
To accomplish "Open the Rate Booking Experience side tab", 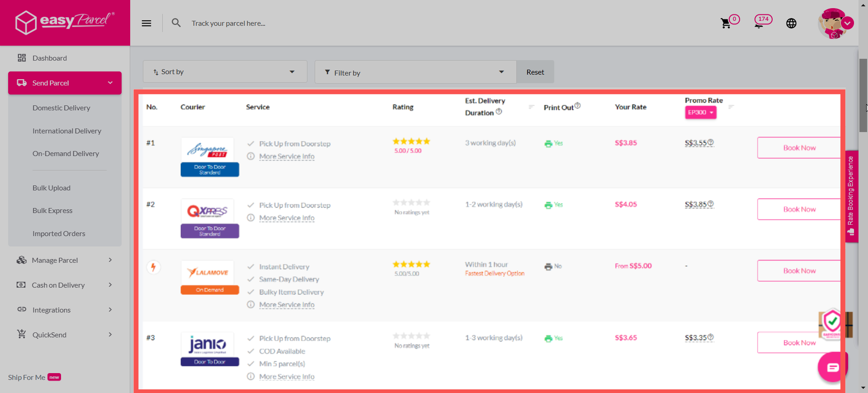I will 852,196.
